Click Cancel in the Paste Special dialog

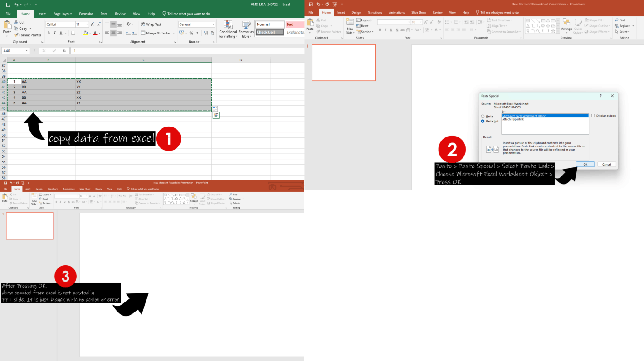[607, 164]
